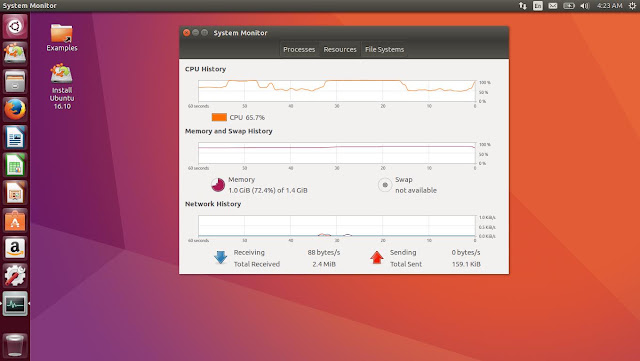Open the clock showing 4:23 AM
Screen dimensions: 640x361
tap(609, 6)
